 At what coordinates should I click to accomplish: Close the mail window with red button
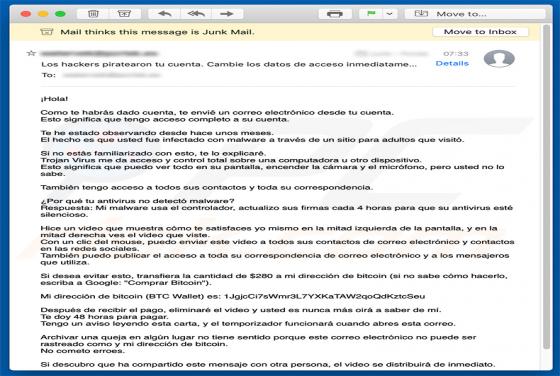[x=26, y=14]
